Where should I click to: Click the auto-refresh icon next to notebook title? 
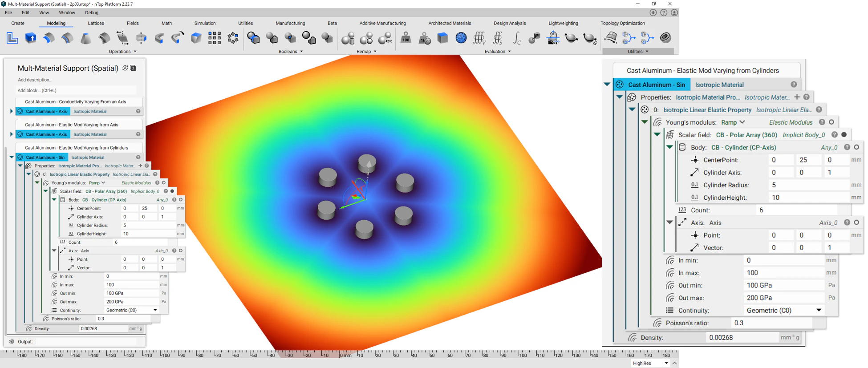125,68
